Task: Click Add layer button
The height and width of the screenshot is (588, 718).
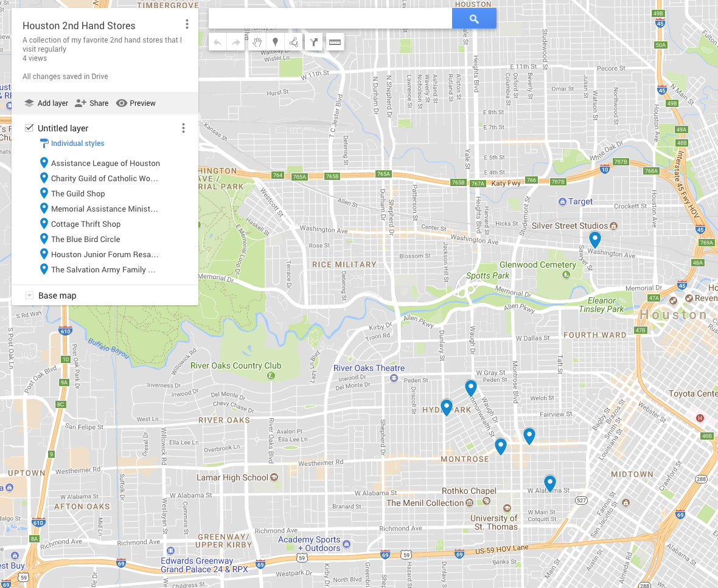Action: click(46, 103)
